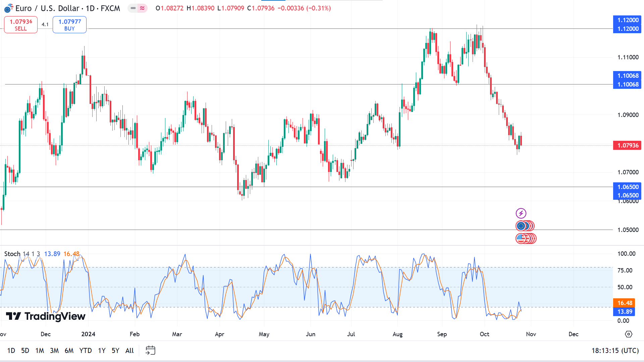Click the 1.09000 price axis label
The height and width of the screenshot is (362, 644).
tap(628, 115)
